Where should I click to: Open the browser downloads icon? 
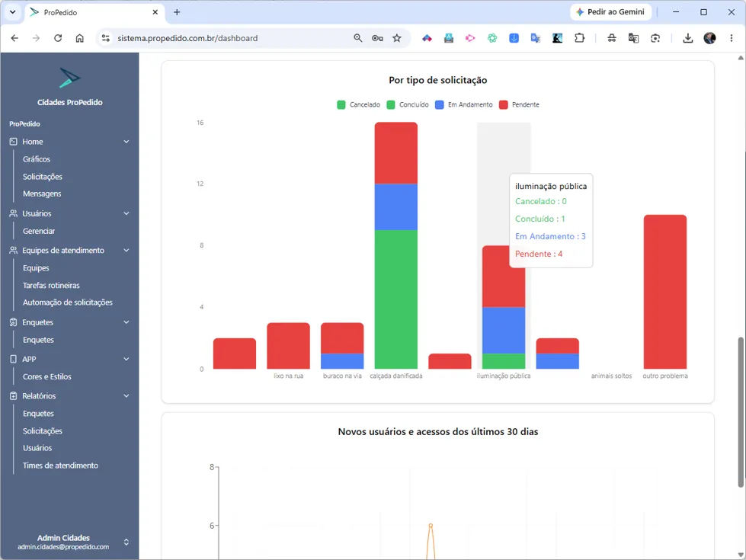(687, 38)
